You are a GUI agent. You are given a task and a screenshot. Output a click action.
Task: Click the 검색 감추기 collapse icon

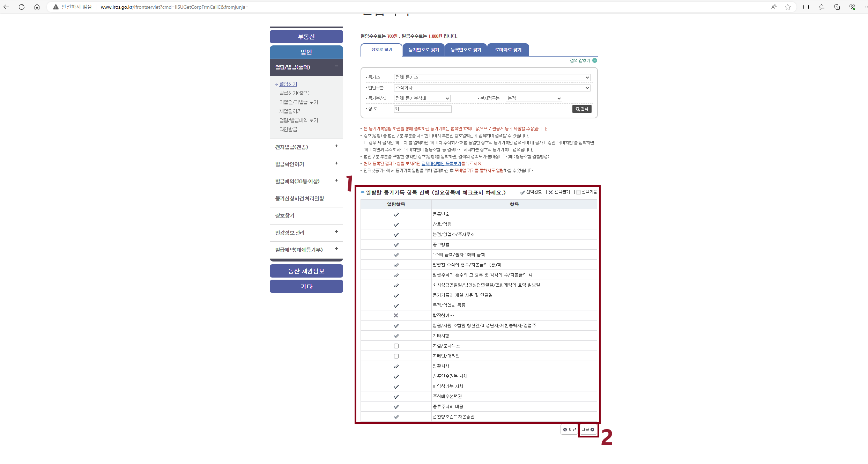[595, 60]
